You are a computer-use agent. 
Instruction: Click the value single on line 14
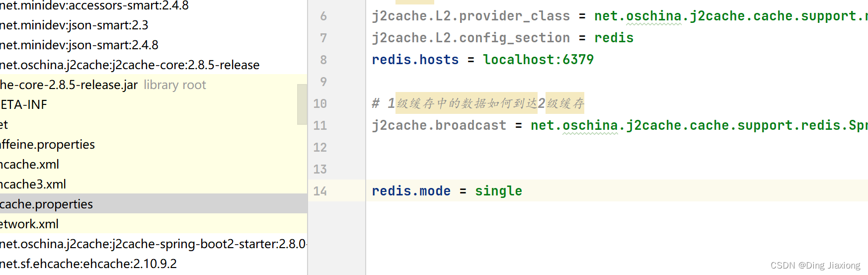click(x=498, y=191)
